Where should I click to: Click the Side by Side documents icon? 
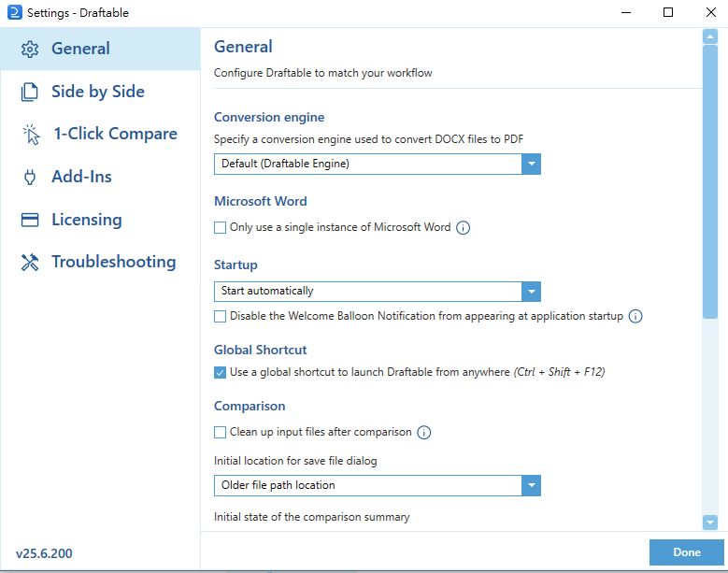click(x=30, y=92)
